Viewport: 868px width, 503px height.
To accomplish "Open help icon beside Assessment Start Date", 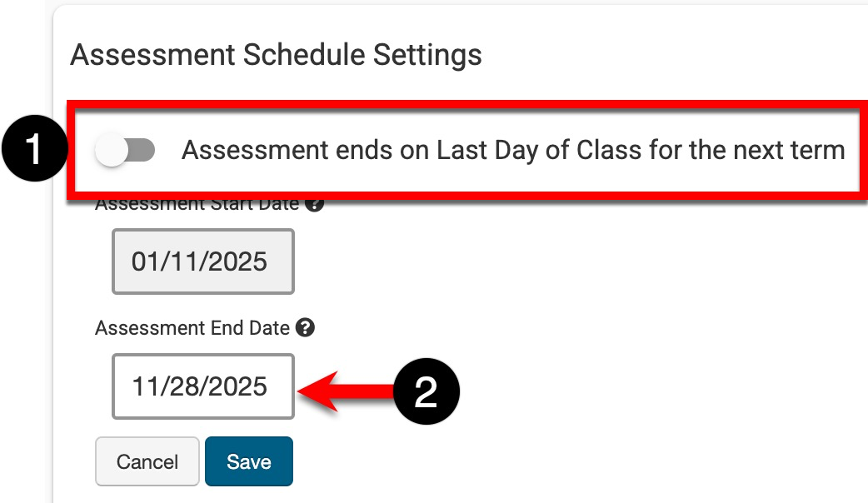I will click(314, 204).
